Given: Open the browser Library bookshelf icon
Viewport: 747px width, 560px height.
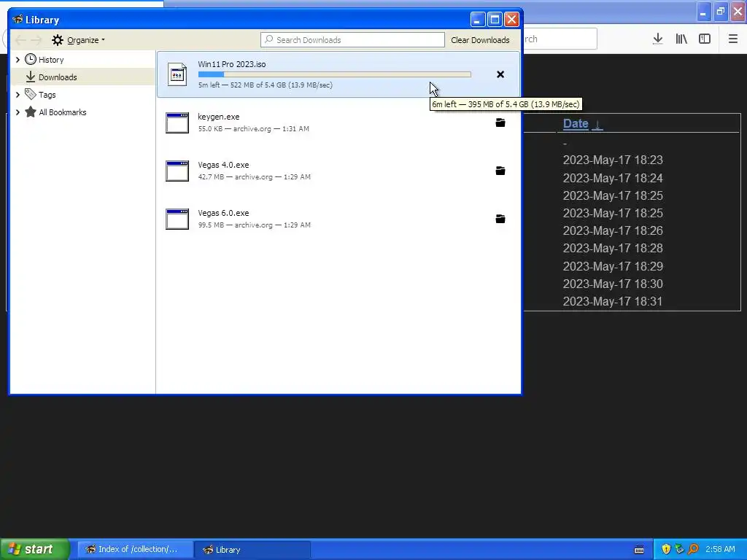Looking at the screenshot, I should (x=681, y=39).
